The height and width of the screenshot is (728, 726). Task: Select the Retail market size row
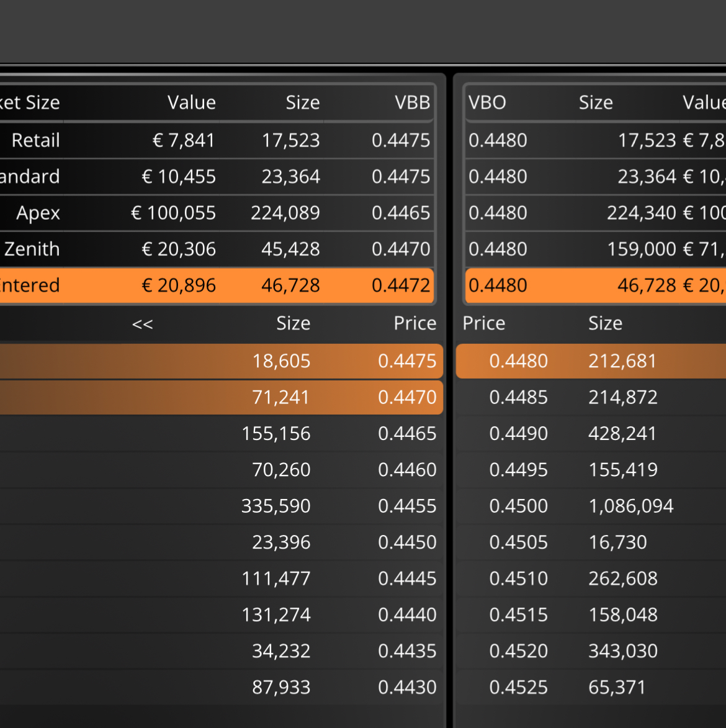tap(217, 140)
